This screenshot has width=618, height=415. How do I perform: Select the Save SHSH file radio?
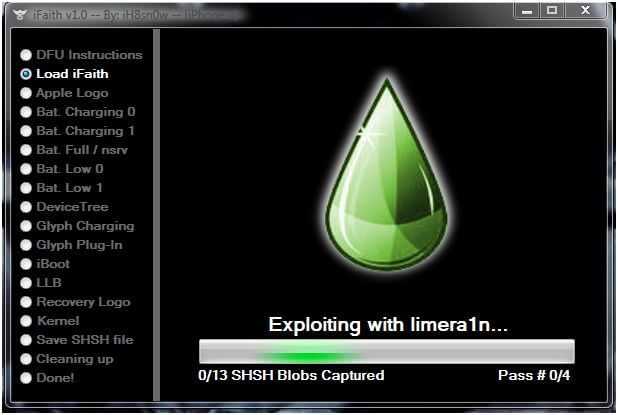(x=26, y=340)
